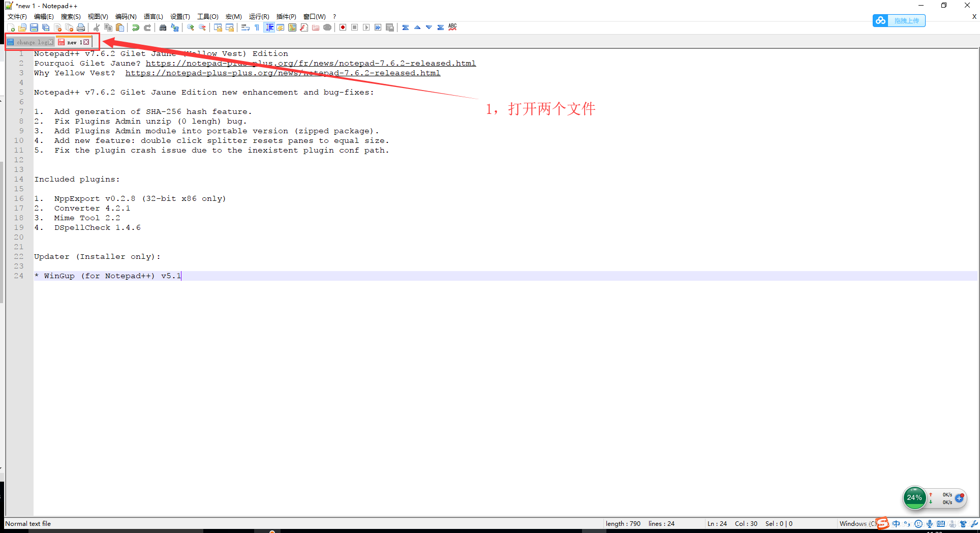Click the Sogou soft keyboard icon

(x=941, y=524)
